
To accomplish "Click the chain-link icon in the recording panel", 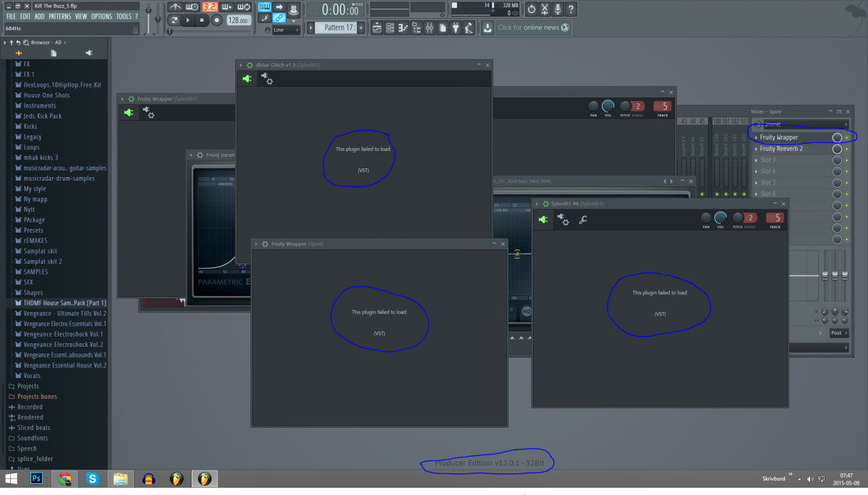I will click(278, 18).
